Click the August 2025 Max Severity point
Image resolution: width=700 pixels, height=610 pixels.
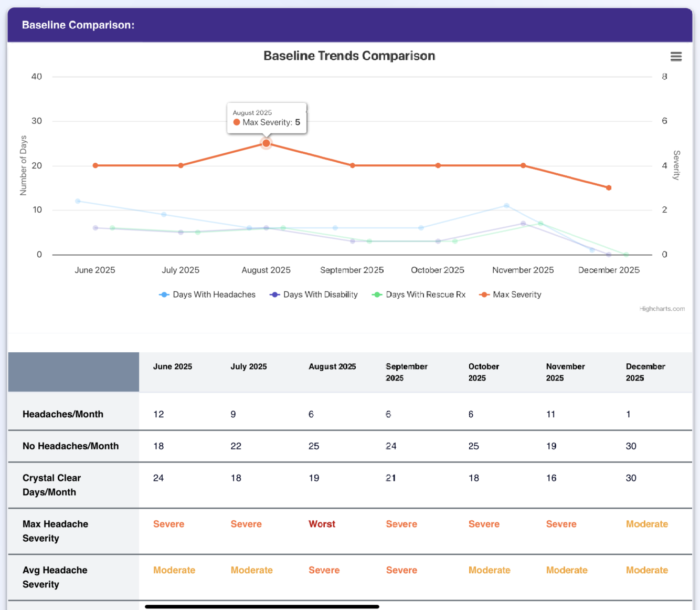pos(266,143)
